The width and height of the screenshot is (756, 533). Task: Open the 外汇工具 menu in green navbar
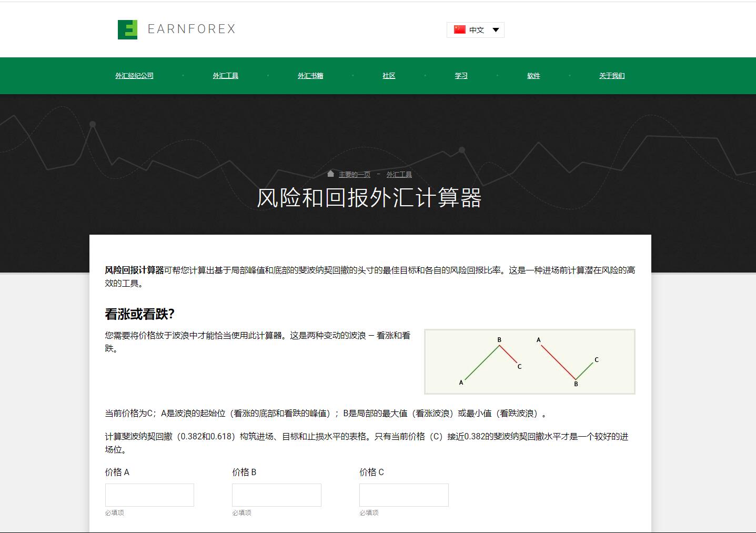click(226, 76)
